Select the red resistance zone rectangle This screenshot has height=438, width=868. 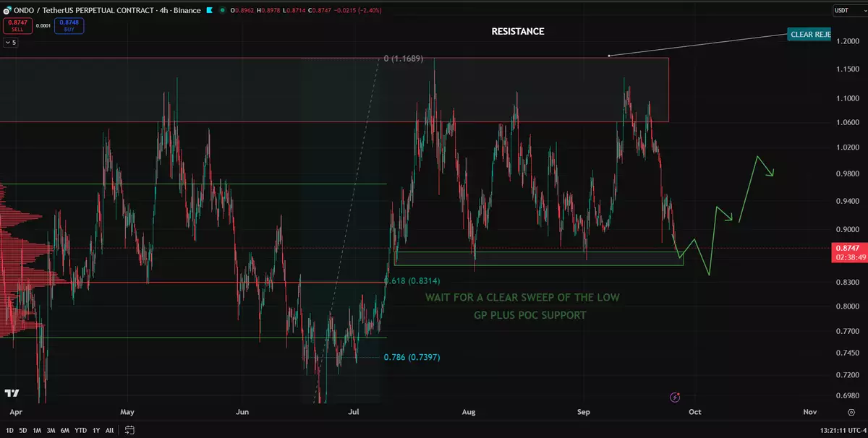[334, 90]
